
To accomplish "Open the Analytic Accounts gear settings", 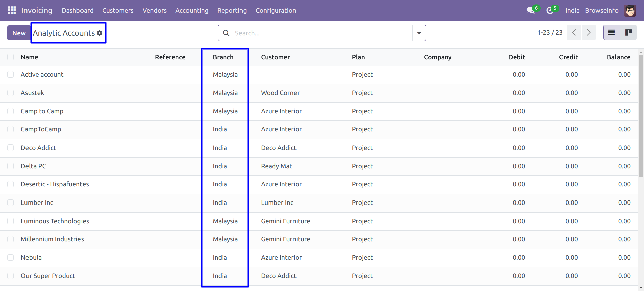I will 100,33.
